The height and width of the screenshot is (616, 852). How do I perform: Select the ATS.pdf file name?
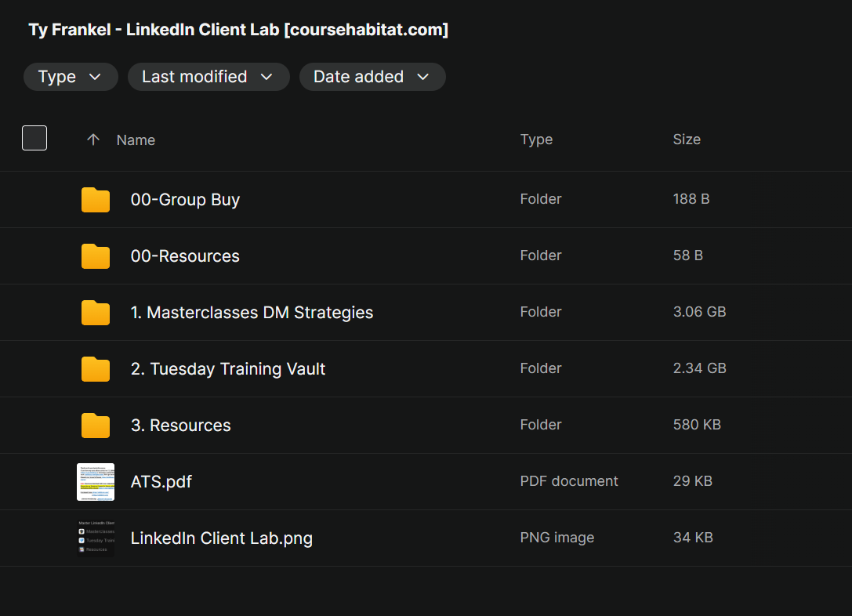[x=161, y=482]
